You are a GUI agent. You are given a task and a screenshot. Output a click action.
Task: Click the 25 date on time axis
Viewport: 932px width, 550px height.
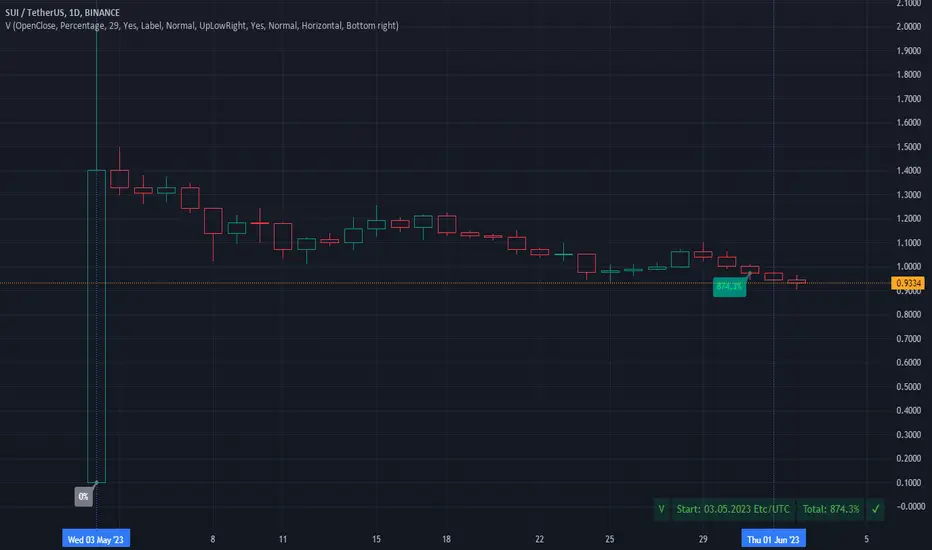610,539
